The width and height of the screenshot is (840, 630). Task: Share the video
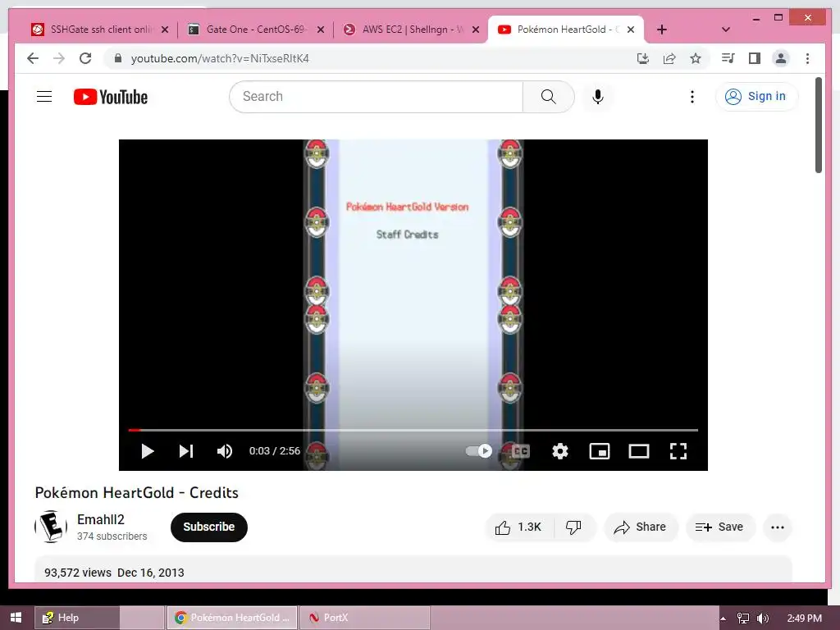[641, 527]
